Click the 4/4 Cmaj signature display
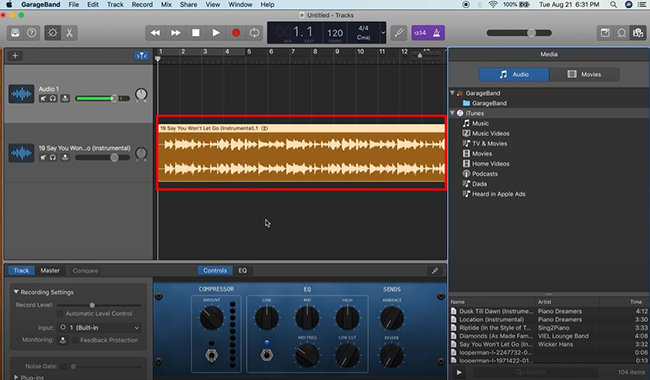Image resolution: width=650 pixels, height=380 pixels. pos(363,33)
